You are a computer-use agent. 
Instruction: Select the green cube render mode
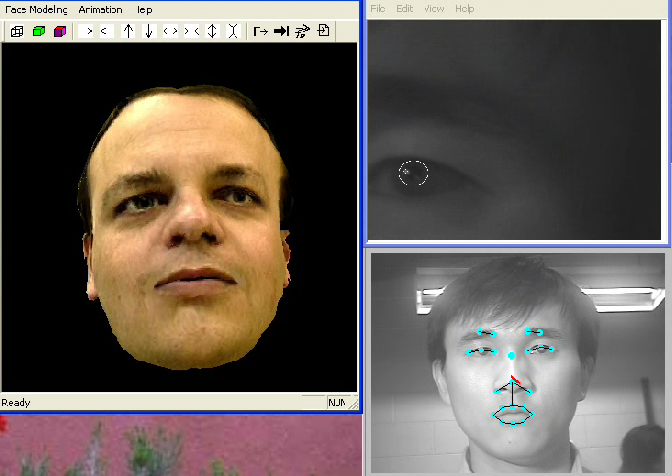coord(38,31)
